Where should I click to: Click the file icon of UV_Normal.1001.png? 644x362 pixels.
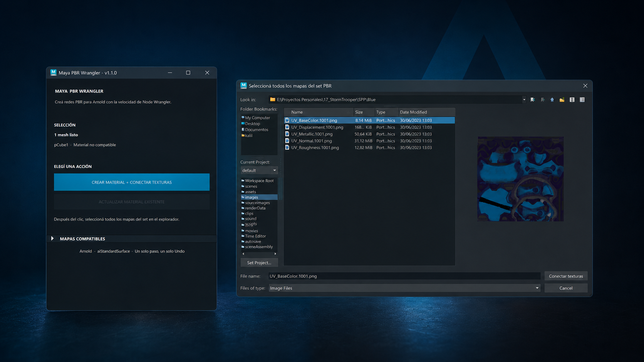pyautogui.click(x=287, y=141)
